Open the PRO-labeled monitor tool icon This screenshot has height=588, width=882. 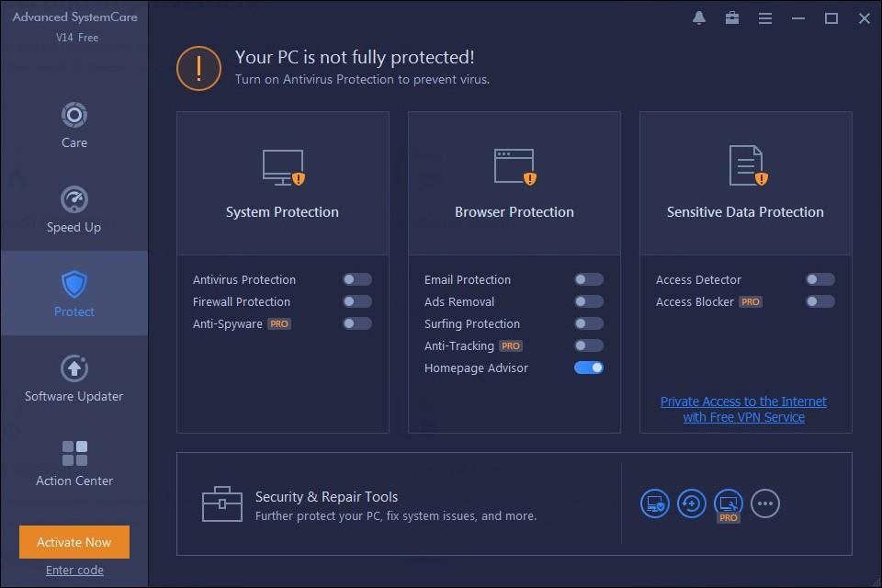tap(728, 504)
